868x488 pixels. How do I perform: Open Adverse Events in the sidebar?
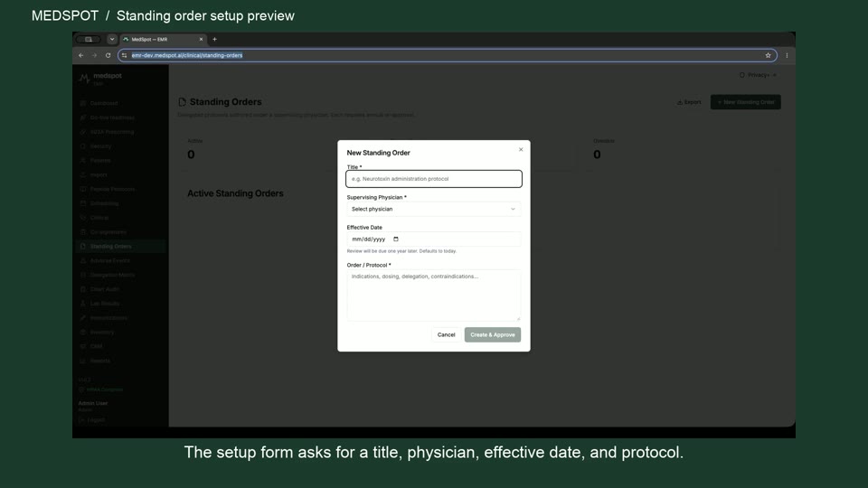click(109, 260)
